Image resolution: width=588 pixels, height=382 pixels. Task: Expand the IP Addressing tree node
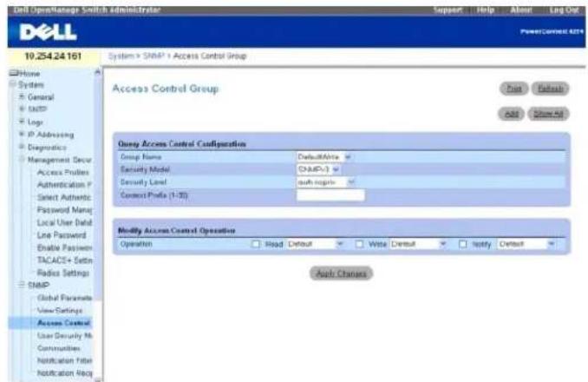coord(23,135)
